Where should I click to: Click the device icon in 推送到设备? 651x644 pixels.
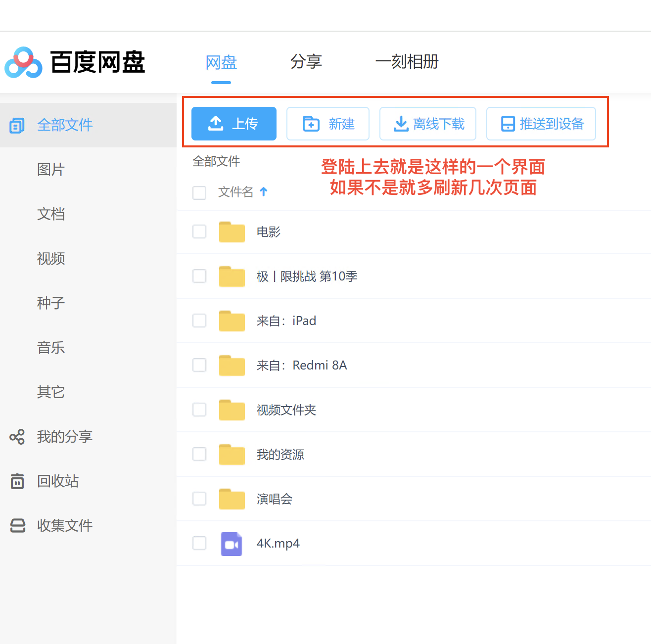click(508, 124)
